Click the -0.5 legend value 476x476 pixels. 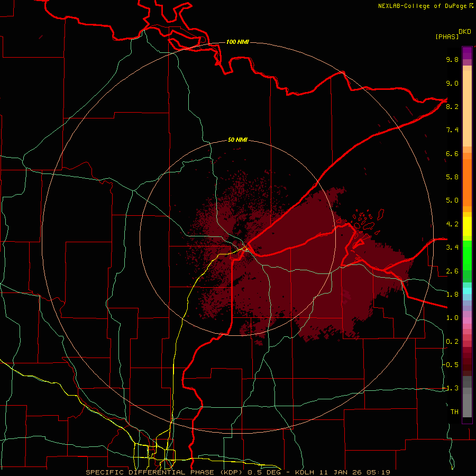pos(451,365)
